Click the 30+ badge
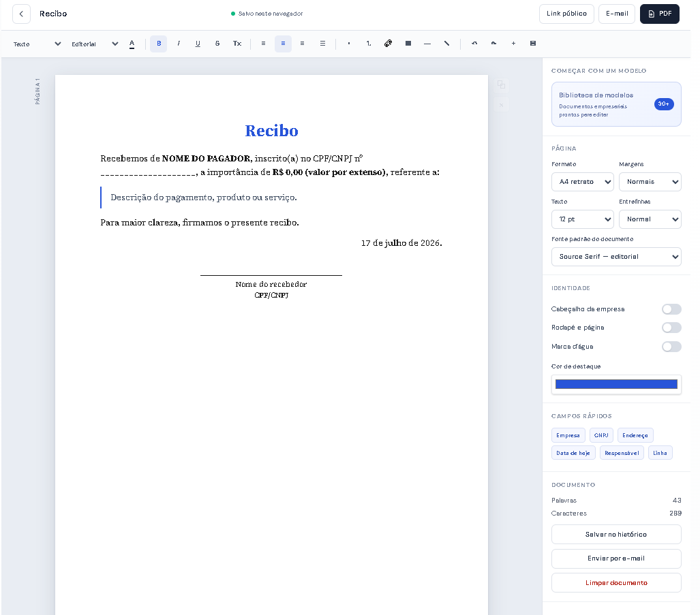 tap(664, 104)
